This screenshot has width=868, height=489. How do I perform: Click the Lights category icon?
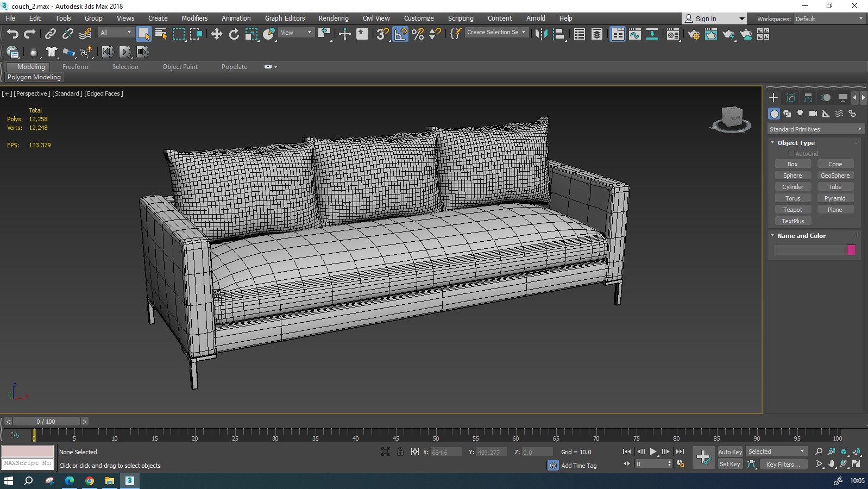pos(800,114)
